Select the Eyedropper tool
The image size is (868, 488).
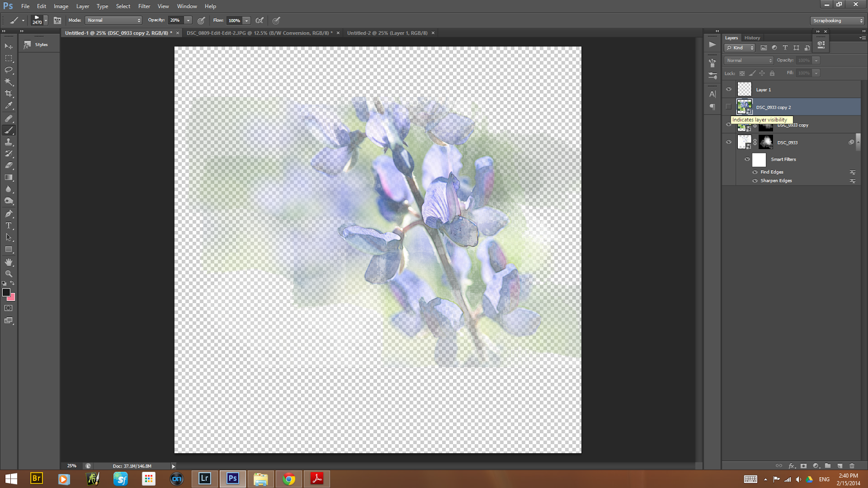coord(9,106)
